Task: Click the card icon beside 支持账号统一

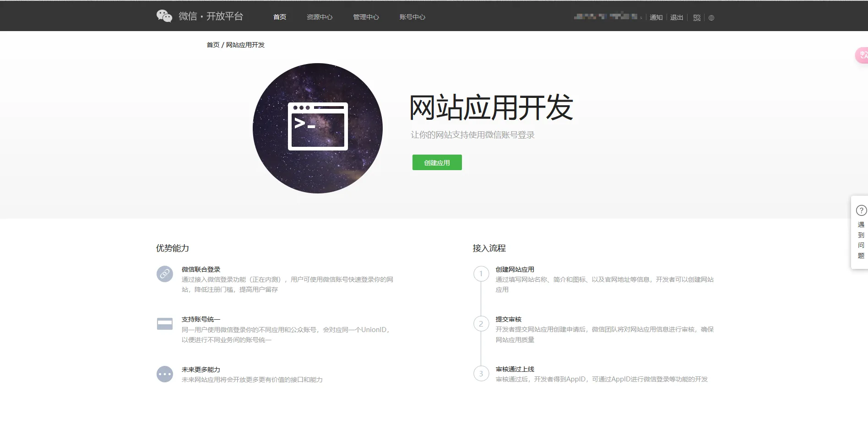Action: 164,323
